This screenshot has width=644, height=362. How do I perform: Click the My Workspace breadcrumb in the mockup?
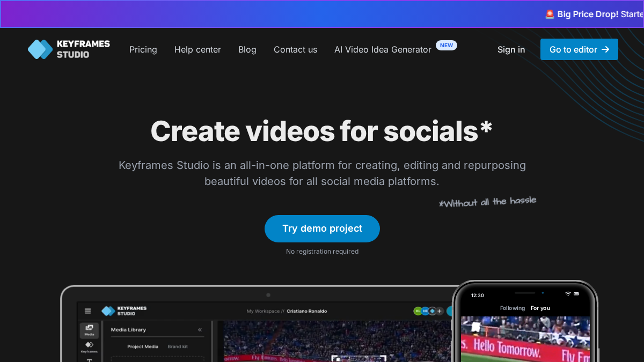(x=263, y=311)
